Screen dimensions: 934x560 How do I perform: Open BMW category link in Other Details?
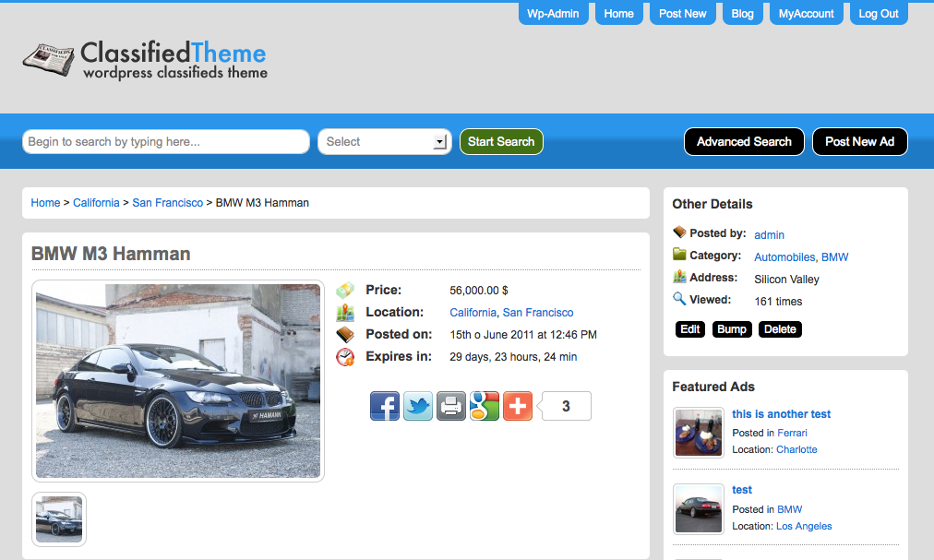(834, 256)
